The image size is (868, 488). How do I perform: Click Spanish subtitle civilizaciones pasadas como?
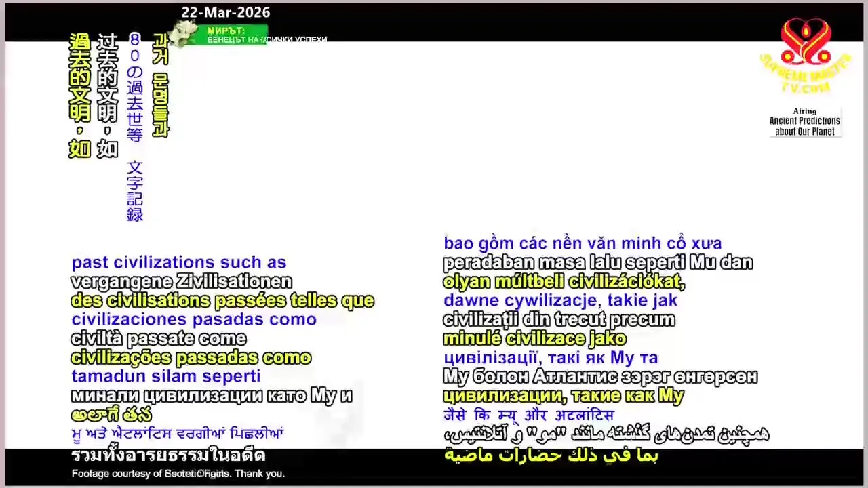(x=194, y=319)
